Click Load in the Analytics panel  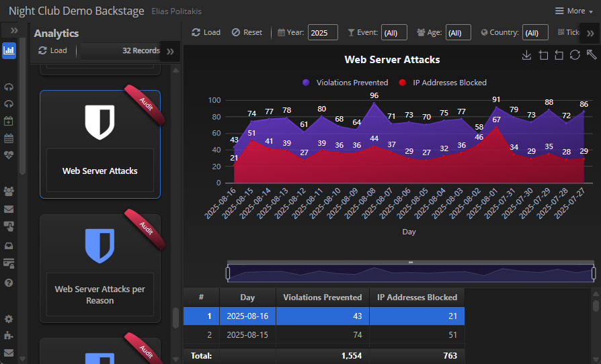[52, 50]
